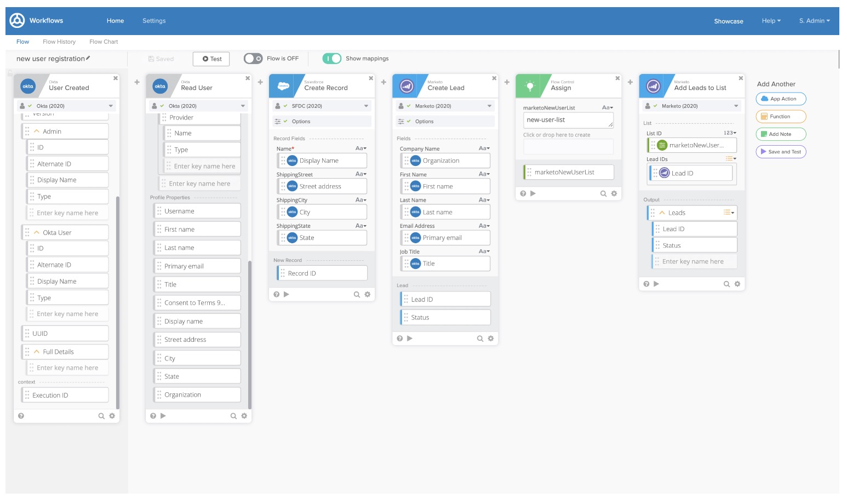Viewport: 847px width, 504px height.
Task: Collapse the Okta User tree group
Action: tap(37, 233)
